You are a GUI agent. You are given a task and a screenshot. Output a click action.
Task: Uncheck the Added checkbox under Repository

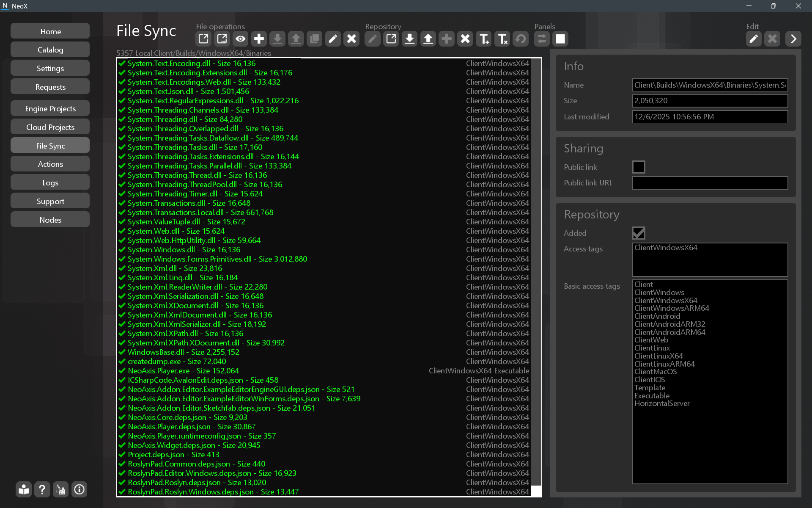(638, 233)
